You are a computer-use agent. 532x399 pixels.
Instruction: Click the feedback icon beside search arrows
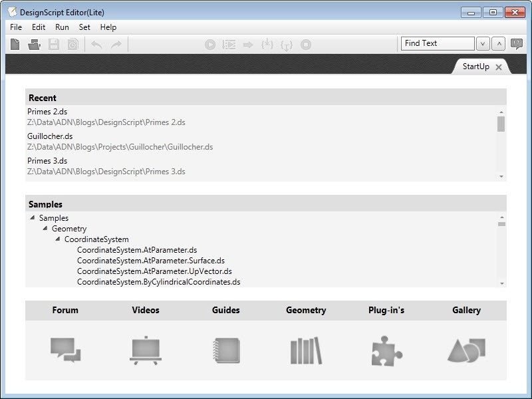click(x=516, y=44)
